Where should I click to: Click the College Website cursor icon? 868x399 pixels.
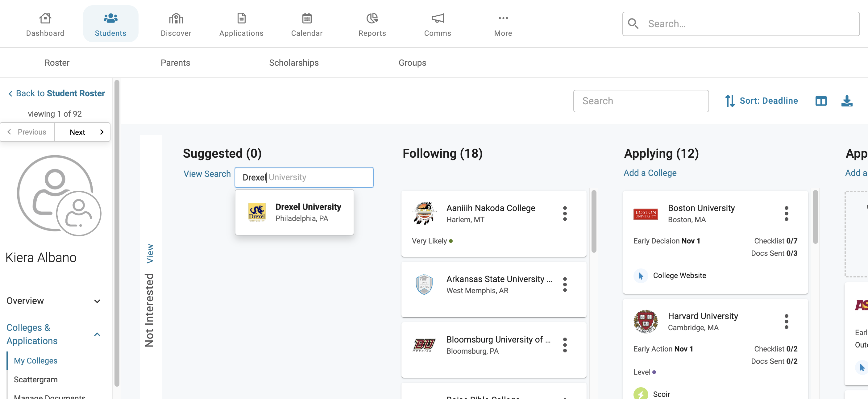point(641,276)
